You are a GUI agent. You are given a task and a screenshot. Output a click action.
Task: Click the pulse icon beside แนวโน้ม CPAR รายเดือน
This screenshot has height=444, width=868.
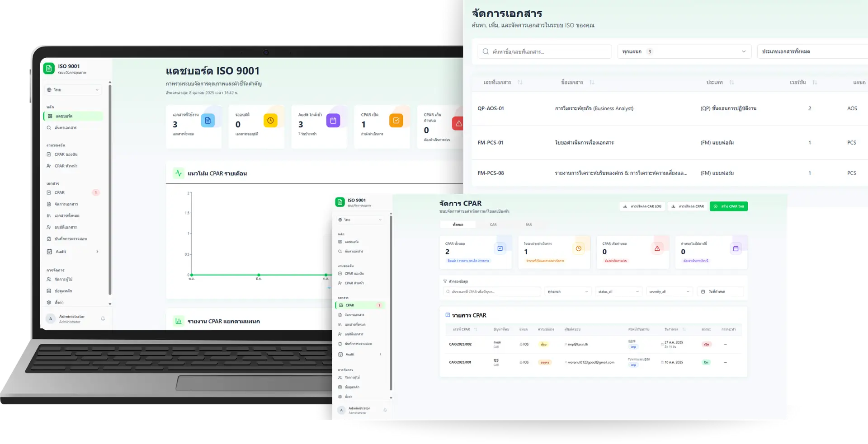click(x=179, y=173)
